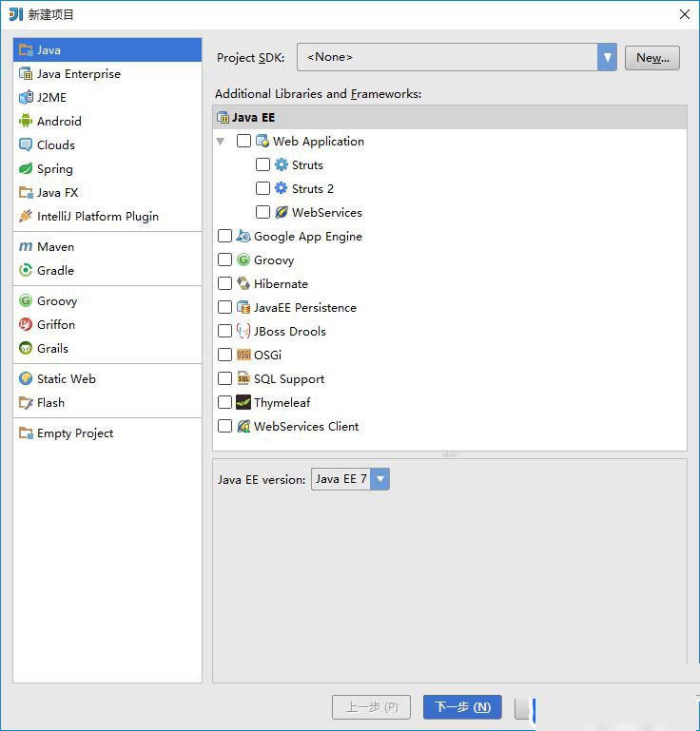Choose the Groovy icon in left sidebar

[26, 300]
